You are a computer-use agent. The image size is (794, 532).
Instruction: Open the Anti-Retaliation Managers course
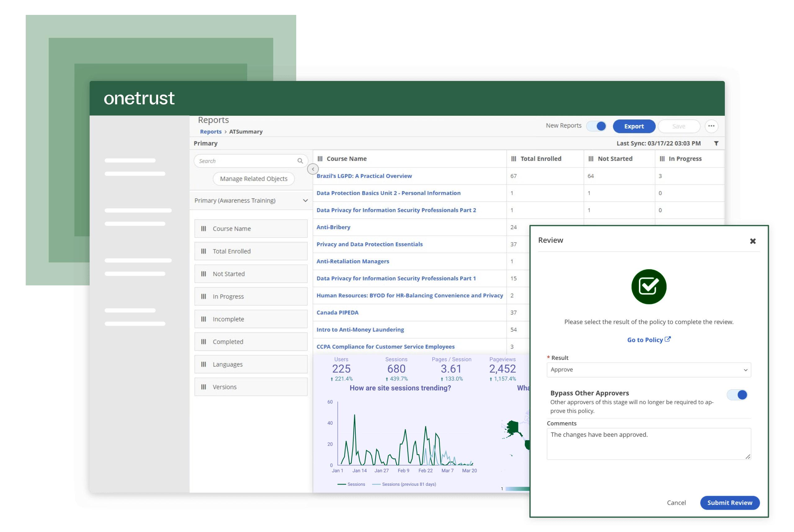(353, 261)
